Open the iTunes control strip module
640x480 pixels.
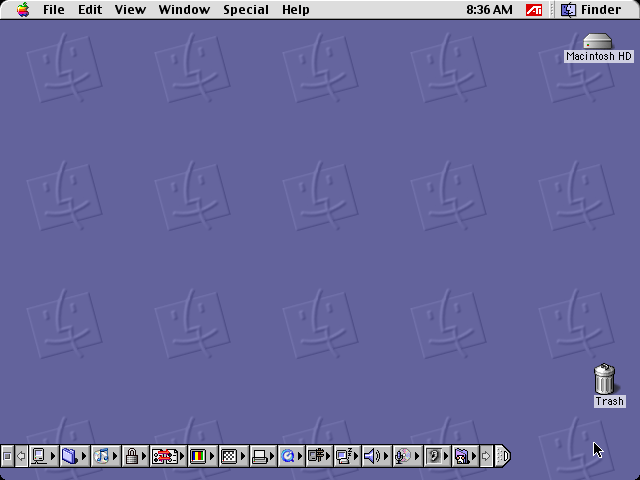(x=101, y=456)
